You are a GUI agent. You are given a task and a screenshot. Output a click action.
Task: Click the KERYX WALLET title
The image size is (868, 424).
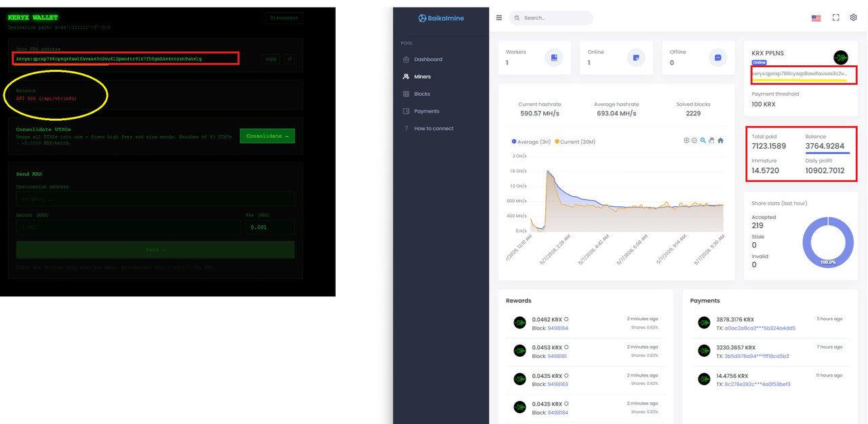pos(33,18)
